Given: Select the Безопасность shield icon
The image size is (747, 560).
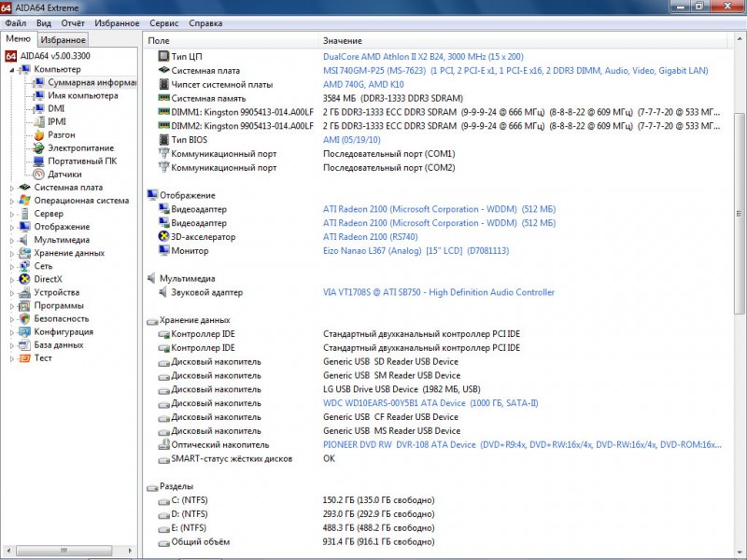Looking at the screenshot, I should click(x=25, y=318).
